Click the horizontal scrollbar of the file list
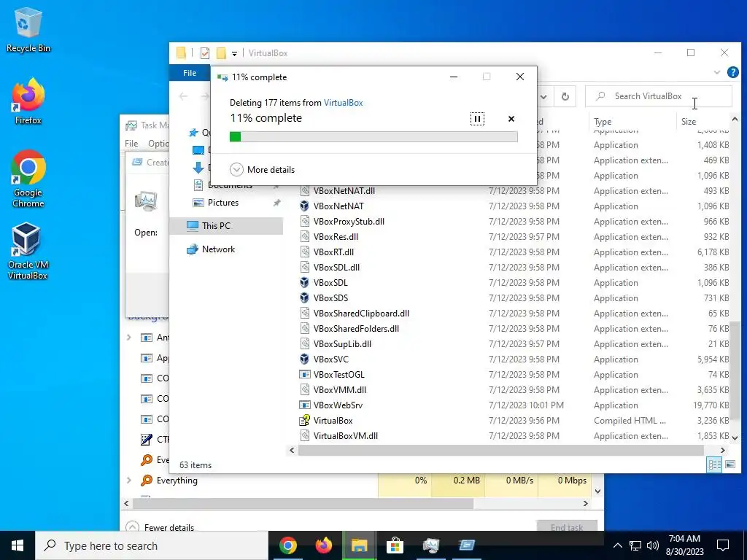This screenshot has width=747, height=560. coord(500,450)
